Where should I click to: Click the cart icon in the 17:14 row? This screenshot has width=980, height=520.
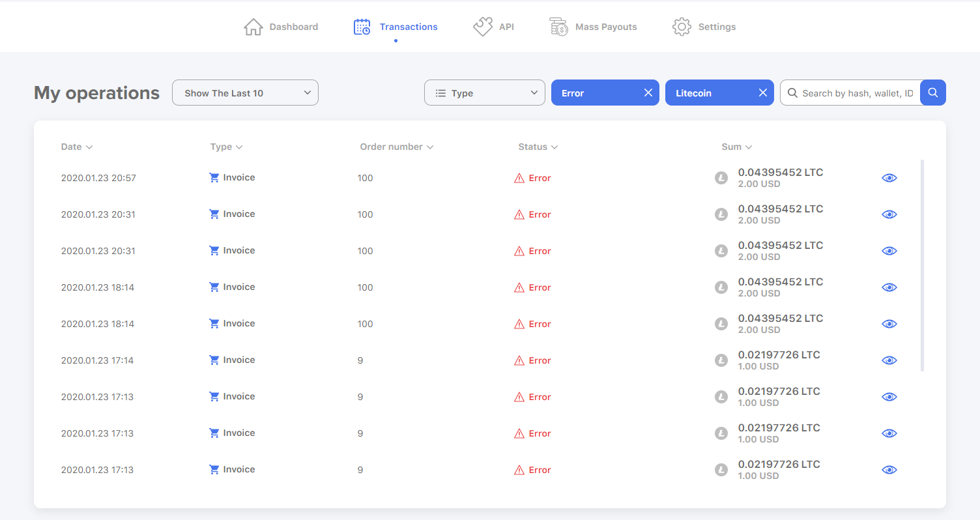point(214,360)
